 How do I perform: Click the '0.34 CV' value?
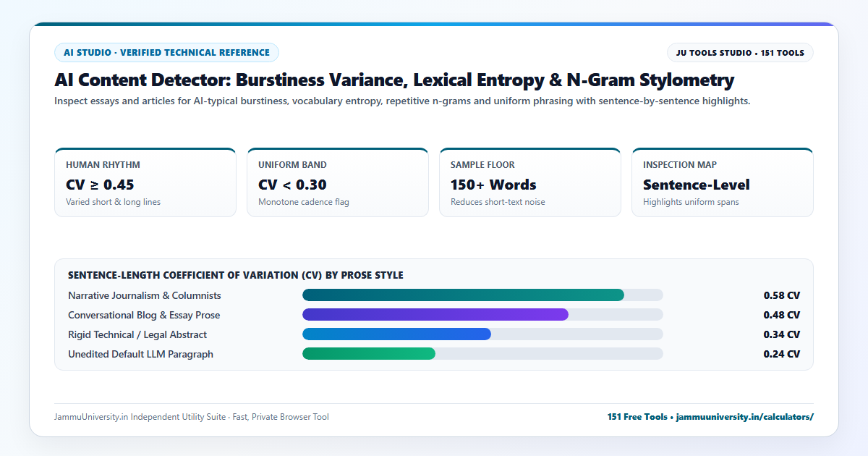click(782, 334)
